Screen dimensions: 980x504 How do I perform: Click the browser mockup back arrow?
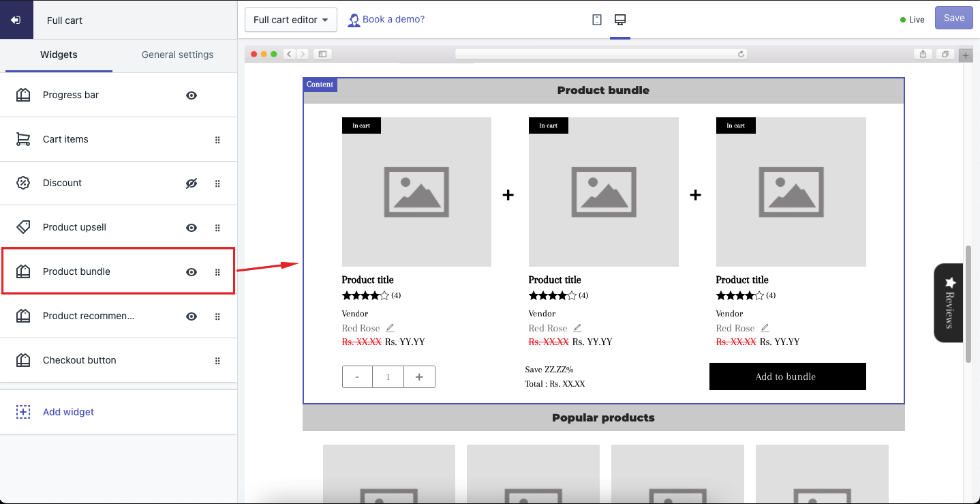(x=289, y=54)
